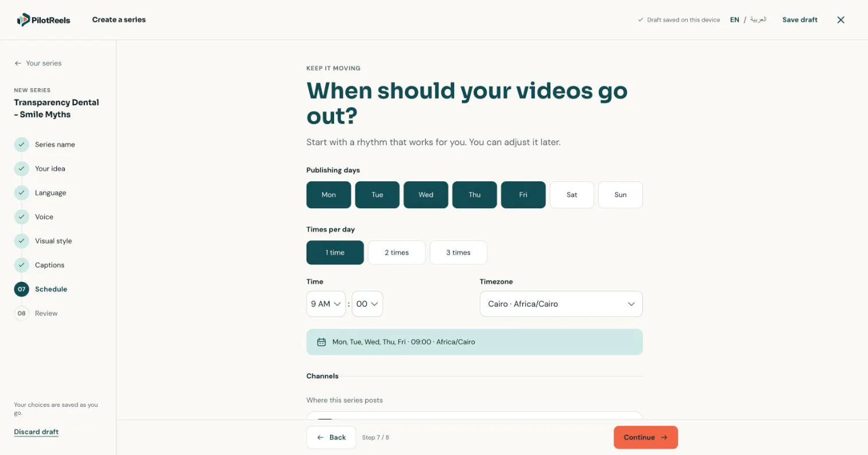This screenshot has width=868, height=455.
Task: Open the 00 minutes dropdown
Action: click(x=367, y=304)
